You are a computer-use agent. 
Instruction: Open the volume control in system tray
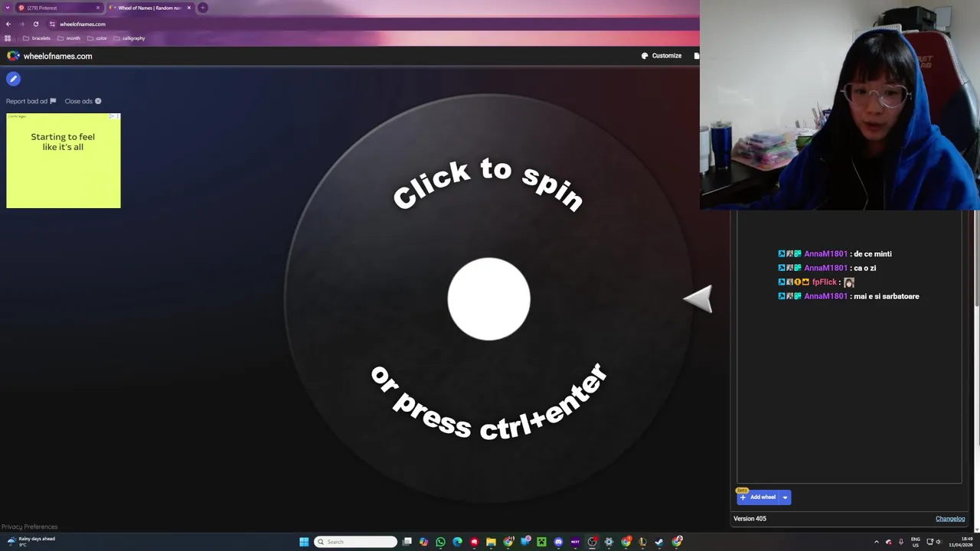coord(939,542)
